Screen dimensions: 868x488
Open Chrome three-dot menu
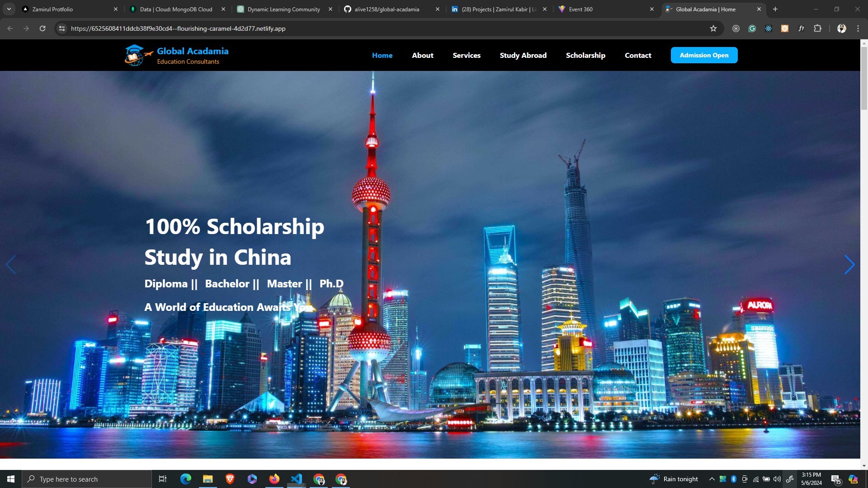coord(858,28)
